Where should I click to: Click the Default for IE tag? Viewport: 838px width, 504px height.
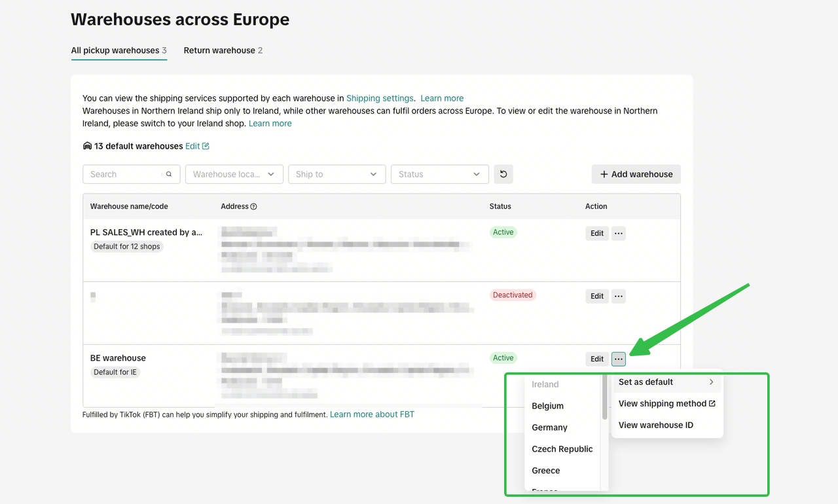(x=115, y=372)
